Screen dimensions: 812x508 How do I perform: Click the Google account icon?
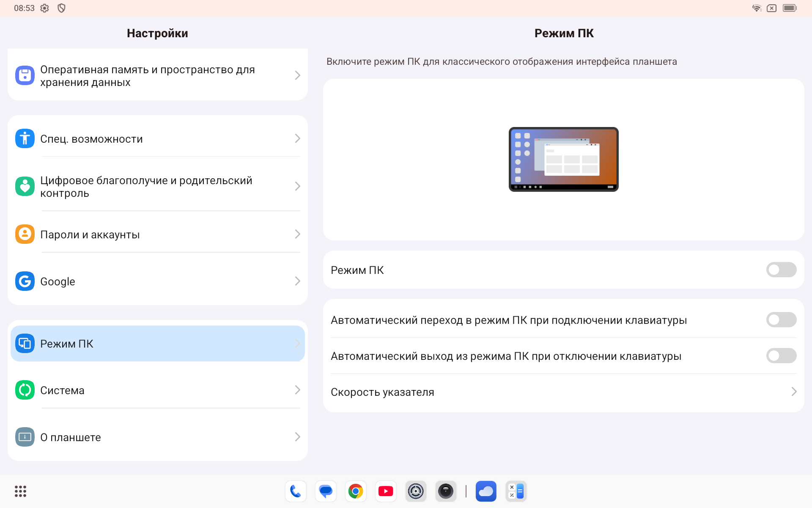(25, 281)
